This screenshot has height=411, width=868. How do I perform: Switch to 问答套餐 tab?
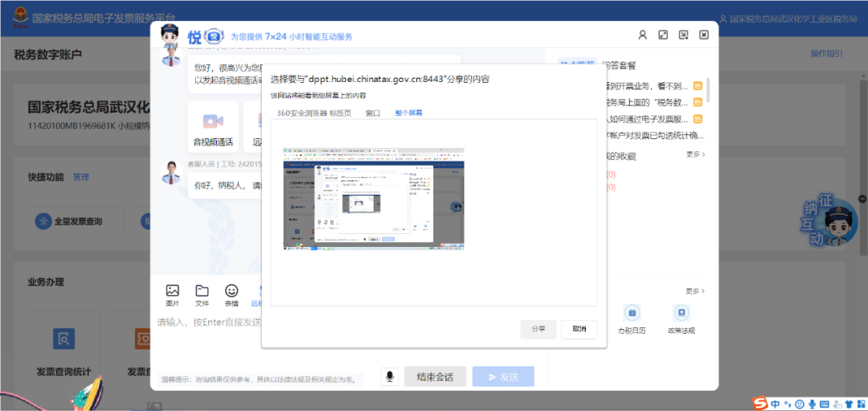[x=619, y=65]
